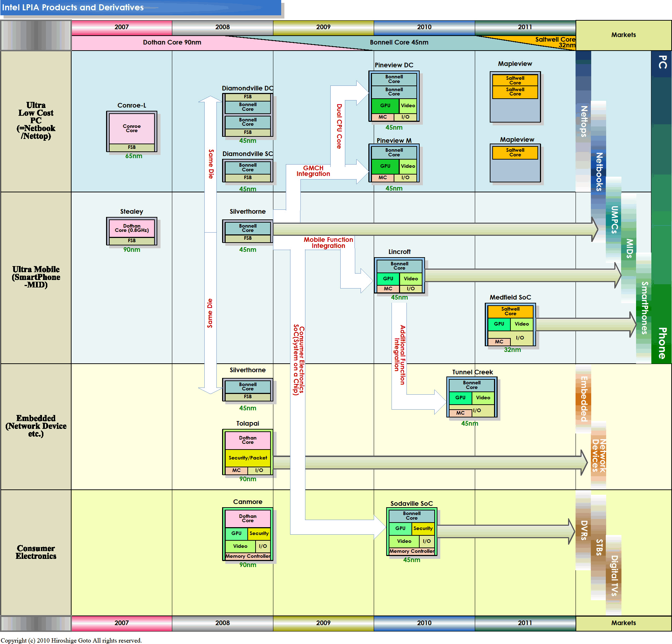
Task: Click the "Consumer Electronics SoC" vertical annotation
Action: point(299,360)
